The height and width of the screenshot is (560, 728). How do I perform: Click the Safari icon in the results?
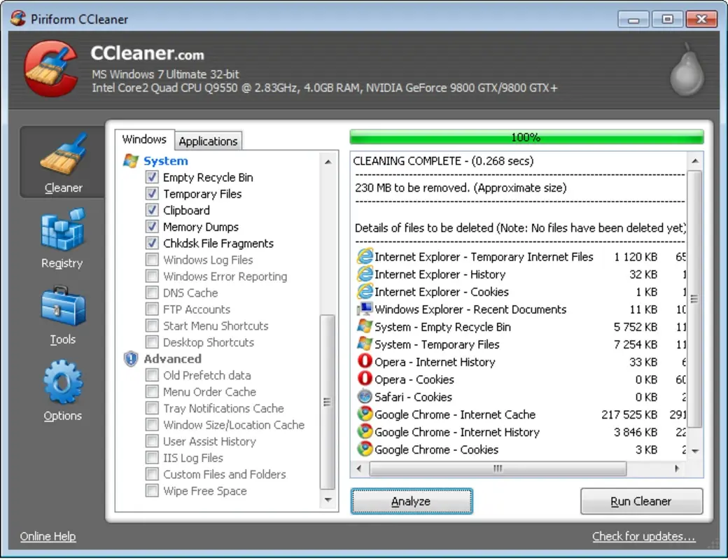tap(365, 397)
